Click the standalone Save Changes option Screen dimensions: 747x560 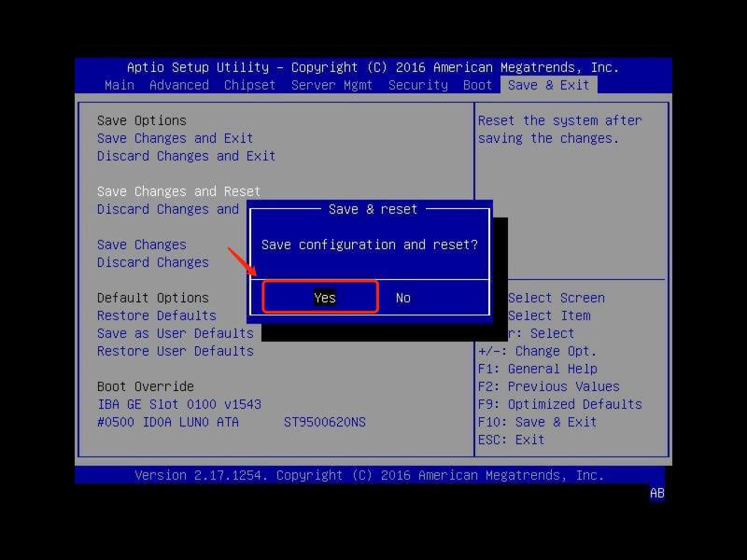click(141, 245)
